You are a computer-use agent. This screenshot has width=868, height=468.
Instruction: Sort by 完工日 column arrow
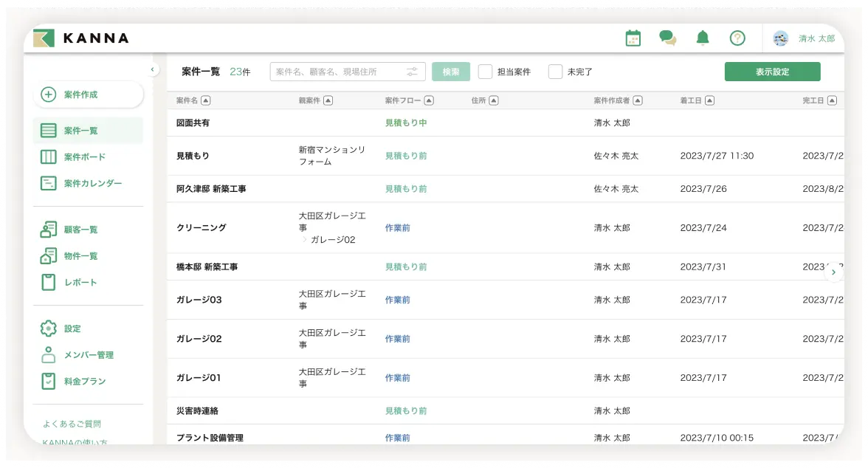[832, 100]
